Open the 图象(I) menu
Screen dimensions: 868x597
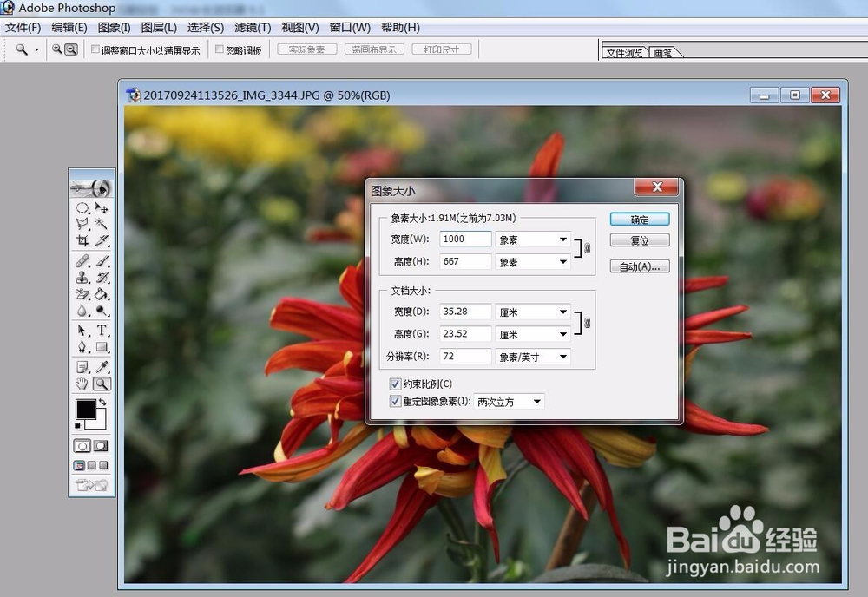click(x=114, y=27)
